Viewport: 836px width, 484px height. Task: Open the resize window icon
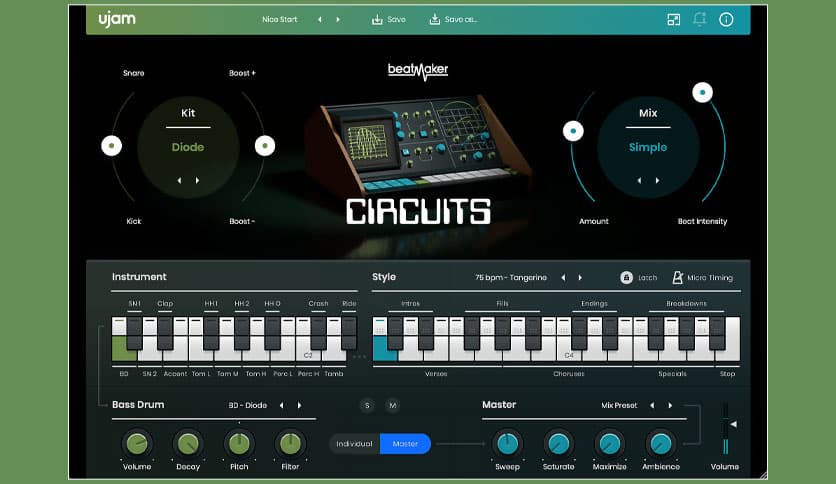(674, 20)
